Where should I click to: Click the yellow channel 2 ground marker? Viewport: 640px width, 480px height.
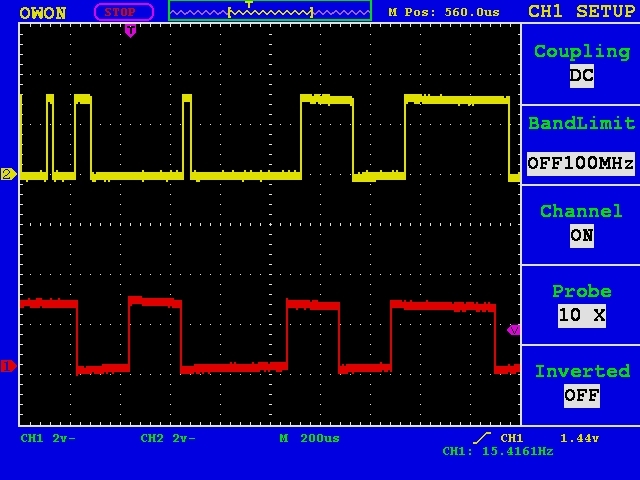[8, 174]
